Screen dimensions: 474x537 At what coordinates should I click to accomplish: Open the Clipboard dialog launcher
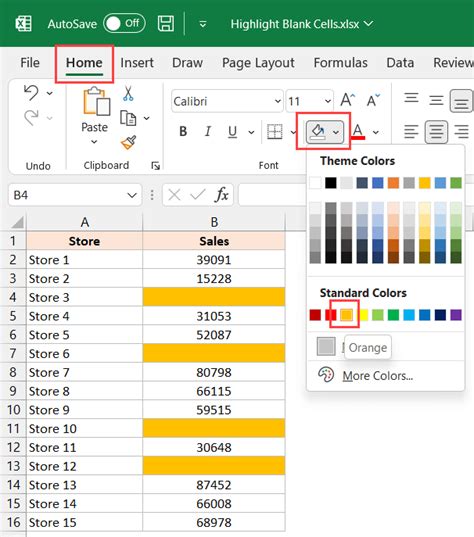(x=155, y=166)
